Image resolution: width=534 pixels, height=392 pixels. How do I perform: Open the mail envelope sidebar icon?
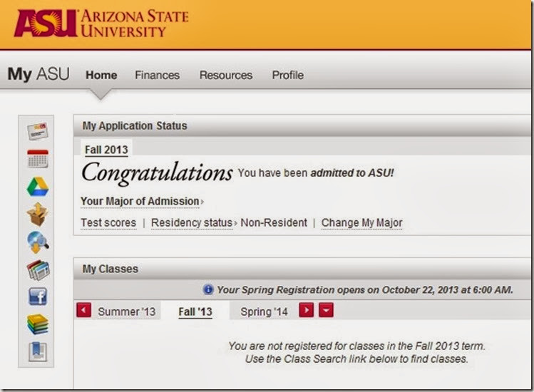tap(37, 133)
